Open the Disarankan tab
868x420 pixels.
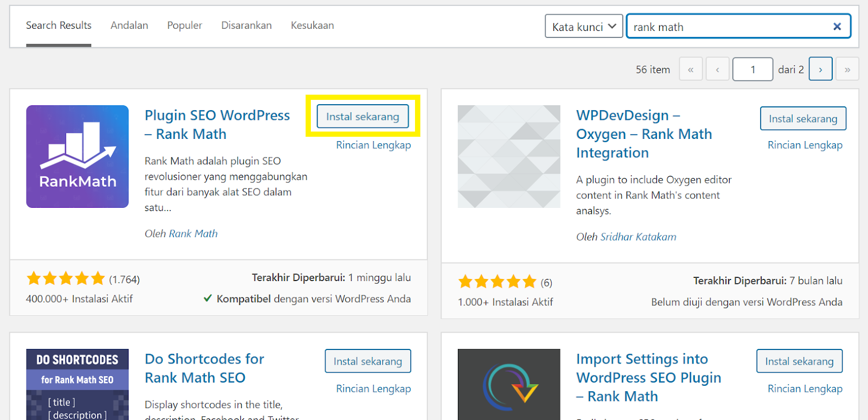(x=246, y=26)
